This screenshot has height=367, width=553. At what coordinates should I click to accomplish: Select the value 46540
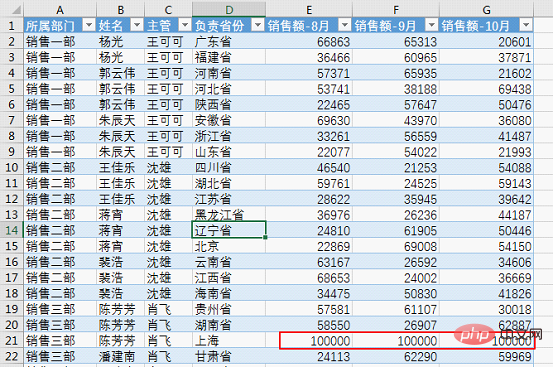pos(333,168)
